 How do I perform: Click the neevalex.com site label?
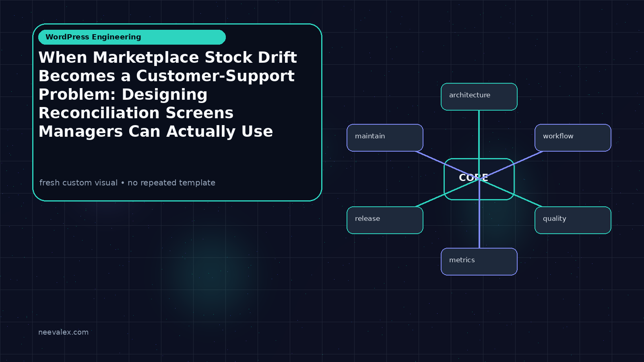click(x=63, y=332)
